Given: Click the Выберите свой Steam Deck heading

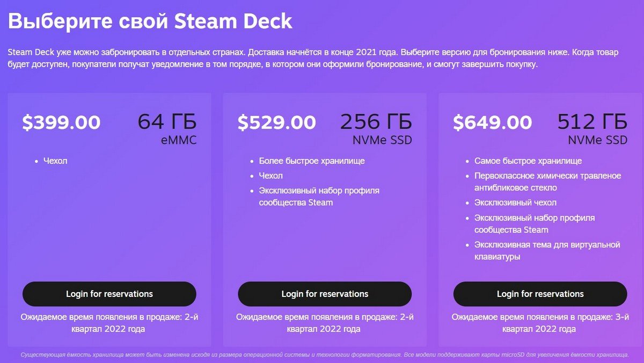Looking at the screenshot, I should click(149, 21).
